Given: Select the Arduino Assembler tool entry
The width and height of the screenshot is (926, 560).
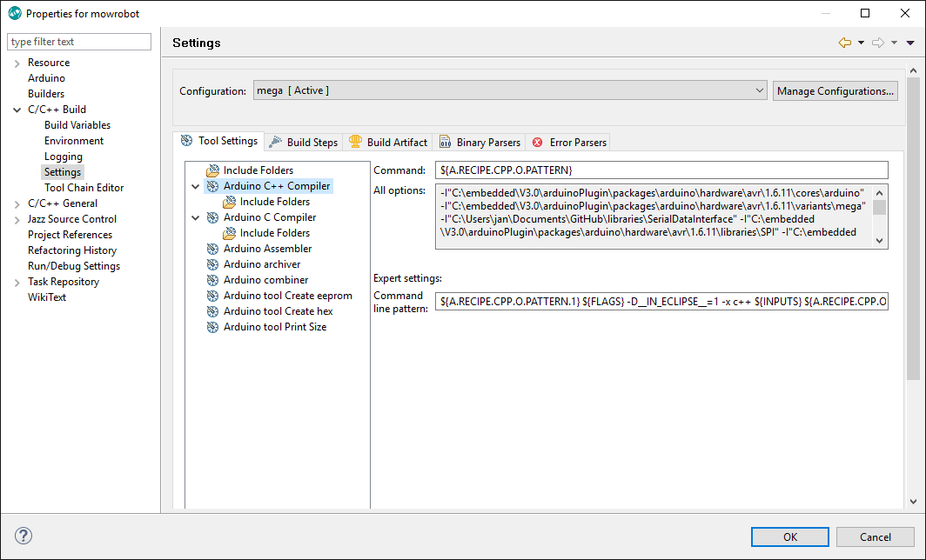Looking at the screenshot, I should point(267,249).
